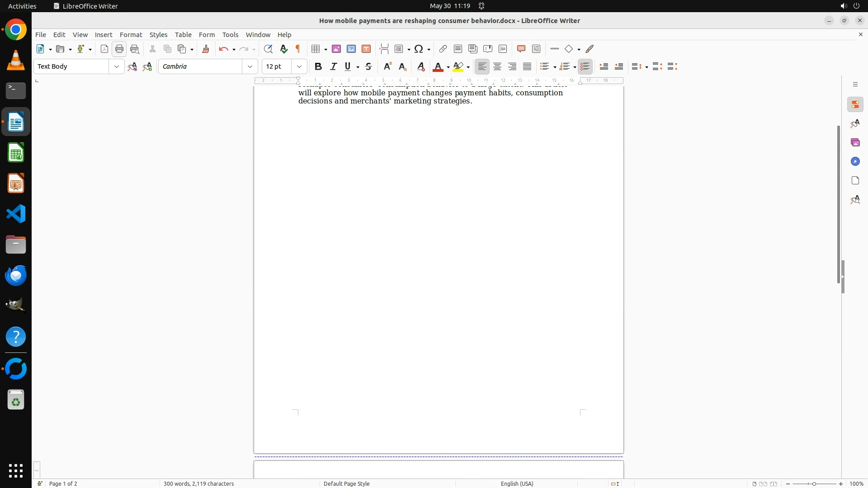The height and width of the screenshot is (488, 868).
Task: Click the word count in status bar
Action: 198,483
